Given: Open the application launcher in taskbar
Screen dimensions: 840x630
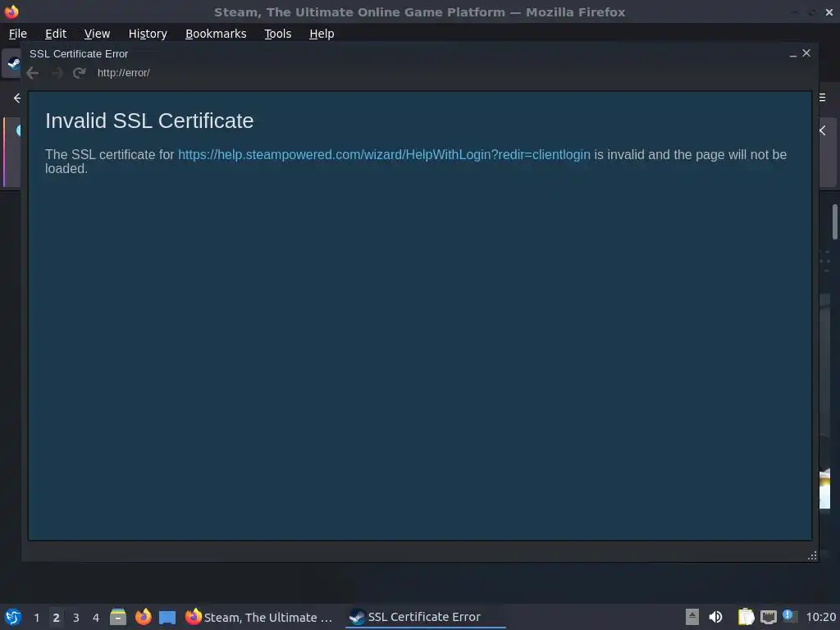Looking at the screenshot, I should coord(13,617).
